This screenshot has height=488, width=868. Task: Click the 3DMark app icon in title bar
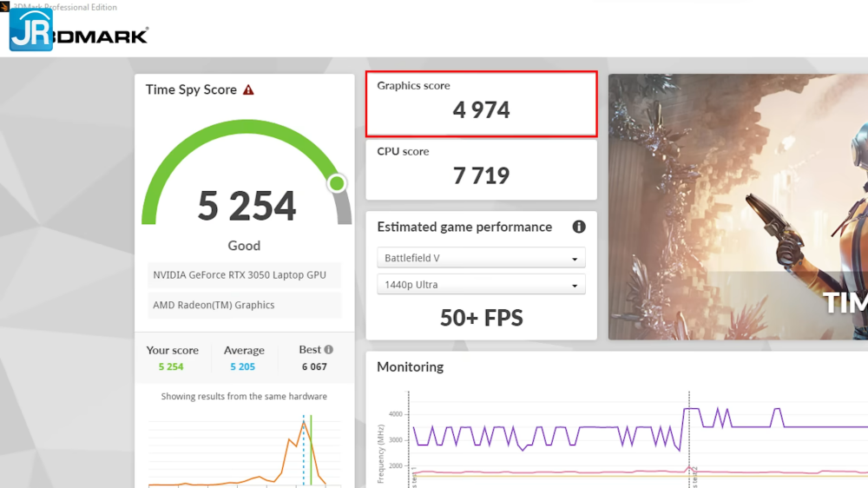(x=5, y=7)
